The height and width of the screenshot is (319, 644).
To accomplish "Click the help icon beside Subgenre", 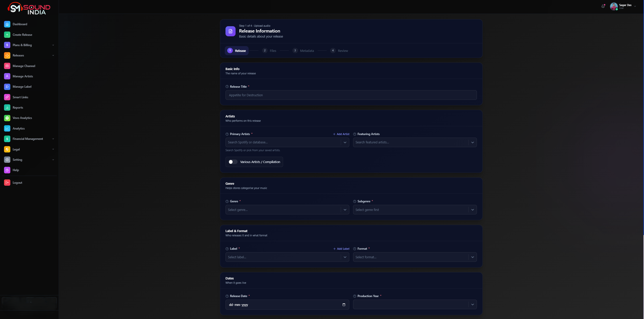I will point(355,201).
